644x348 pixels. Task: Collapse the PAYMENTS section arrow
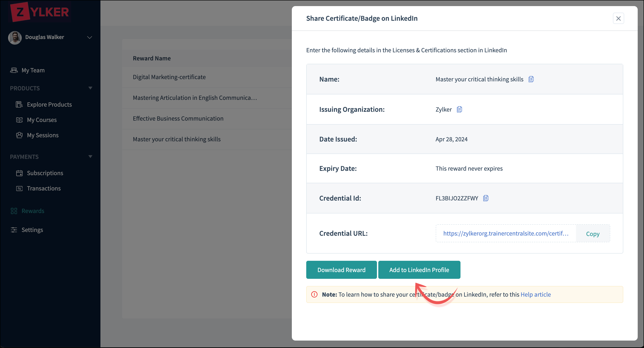click(x=90, y=157)
